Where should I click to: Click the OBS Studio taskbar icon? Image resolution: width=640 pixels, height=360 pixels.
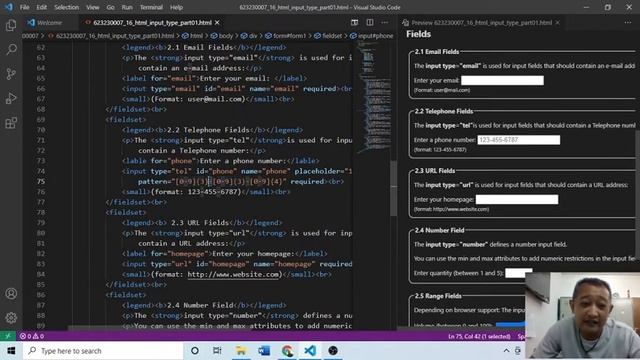tap(333, 351)
